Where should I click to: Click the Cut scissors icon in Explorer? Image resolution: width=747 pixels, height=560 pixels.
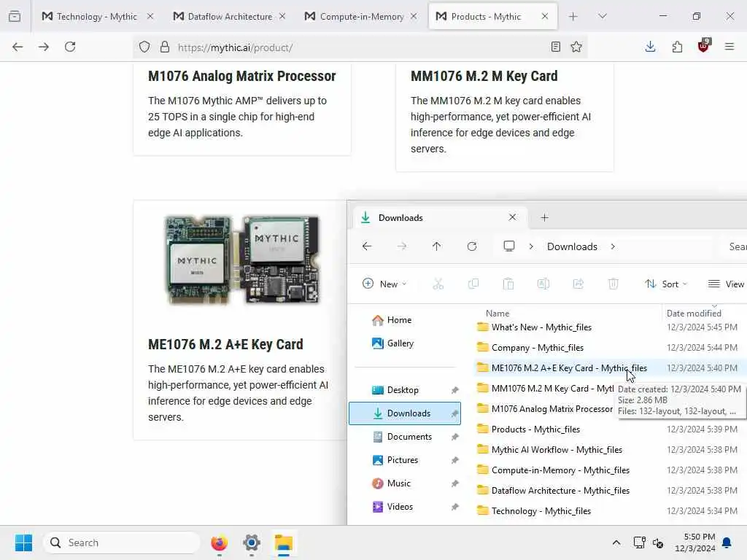click(438, 284)
